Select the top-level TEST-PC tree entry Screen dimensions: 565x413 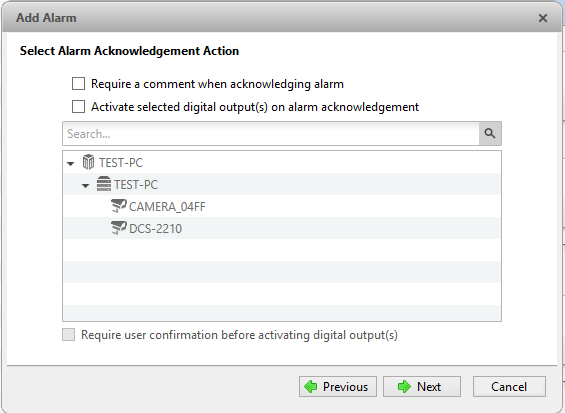click(x=121, y=163)
